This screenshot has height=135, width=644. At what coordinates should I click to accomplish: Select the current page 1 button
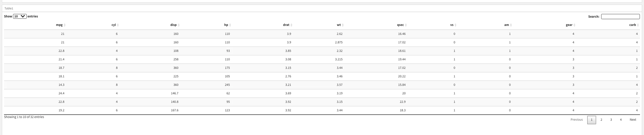click(591, 120)
